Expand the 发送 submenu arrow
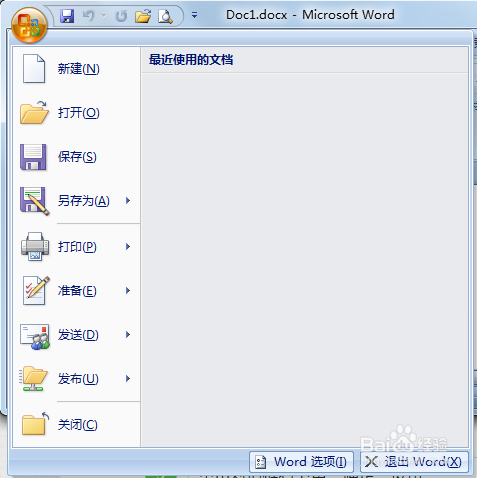 tap(128, 335)
